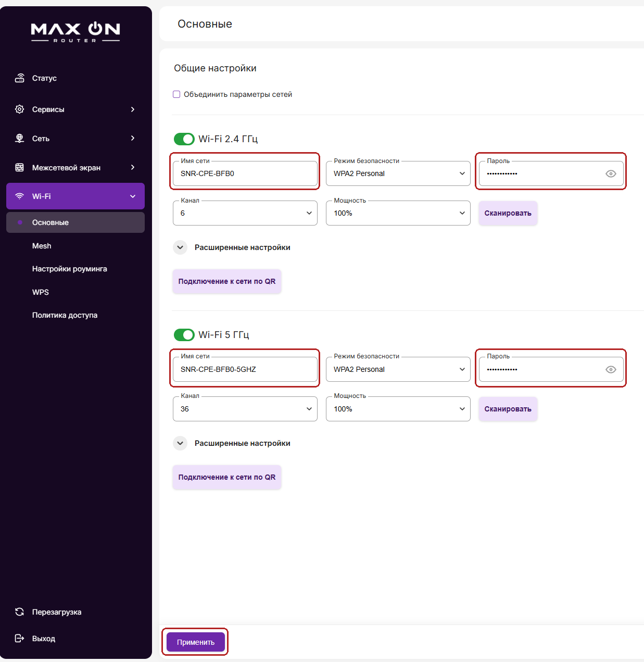Click the Сеть globe icon

pyautogui.click(x=20, y=138)
